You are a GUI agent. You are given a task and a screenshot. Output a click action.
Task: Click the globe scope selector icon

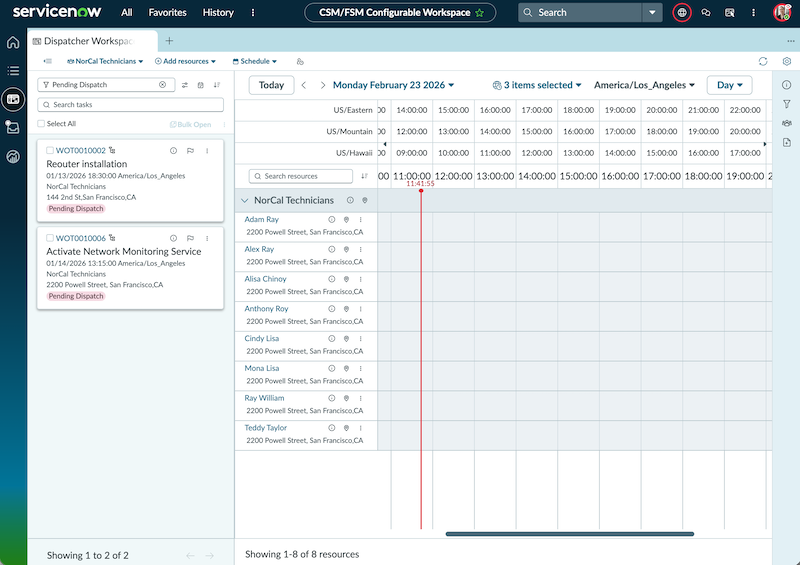point(682,13)
